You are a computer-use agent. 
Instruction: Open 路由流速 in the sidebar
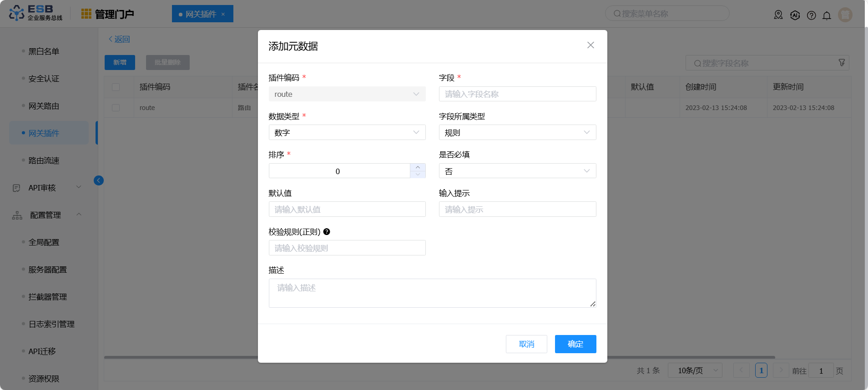pos(44,160)
